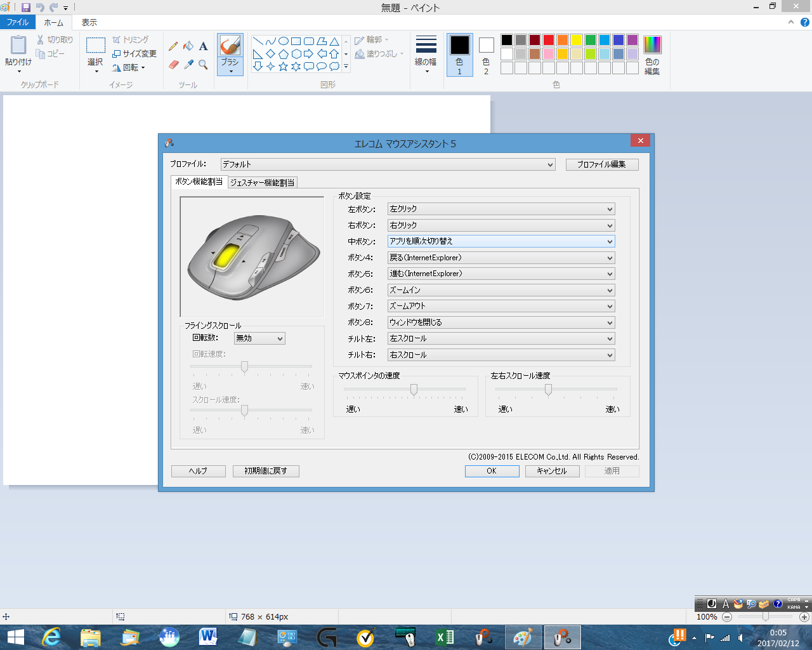Select the color picker eyedropper tool

click(x=188, y=65)
